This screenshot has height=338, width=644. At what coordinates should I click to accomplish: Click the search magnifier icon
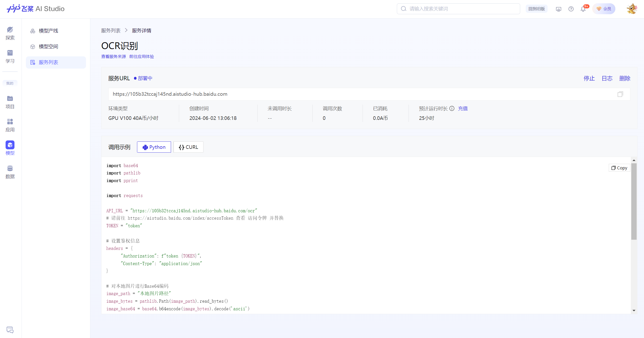coord(404,9)
